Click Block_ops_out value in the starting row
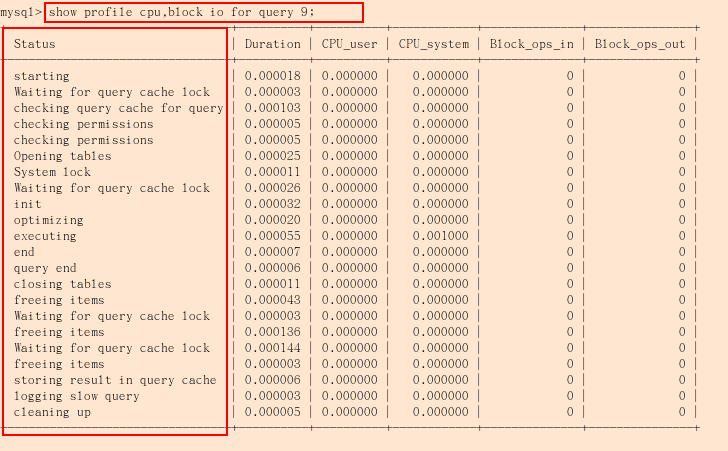The image size is (728, 451). click(x=682, y=76)
